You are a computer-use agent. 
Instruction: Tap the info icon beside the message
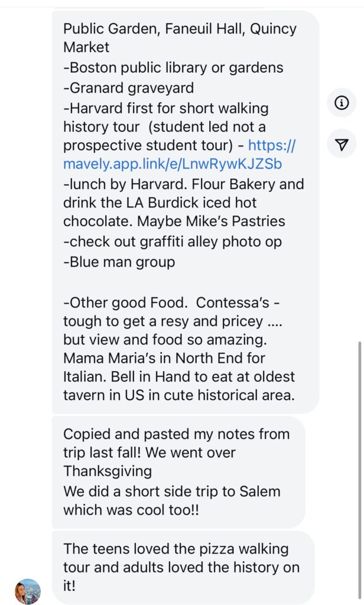pos(342,103)
